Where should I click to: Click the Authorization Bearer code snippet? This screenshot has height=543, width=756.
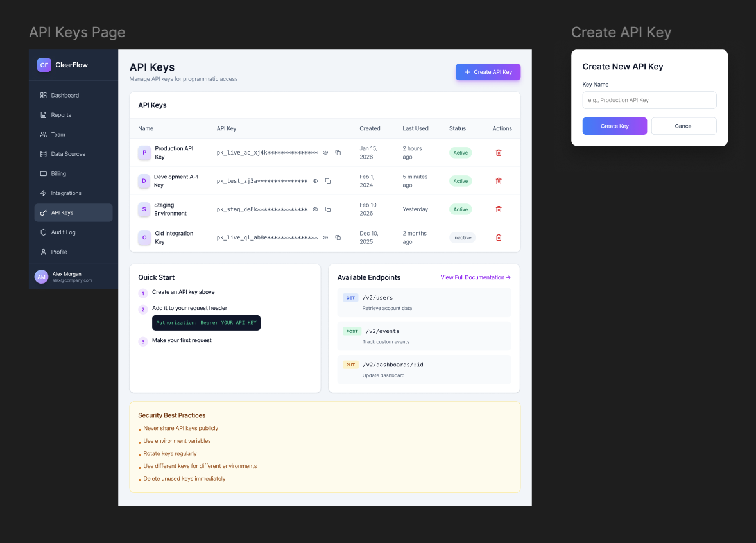207,323
